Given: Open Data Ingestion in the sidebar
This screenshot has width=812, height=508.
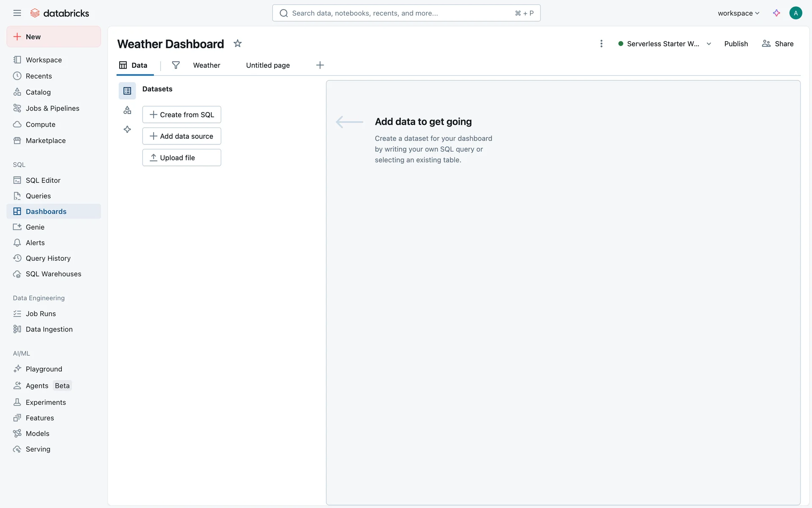Looking at the screenshot, I should click(49, 329).
